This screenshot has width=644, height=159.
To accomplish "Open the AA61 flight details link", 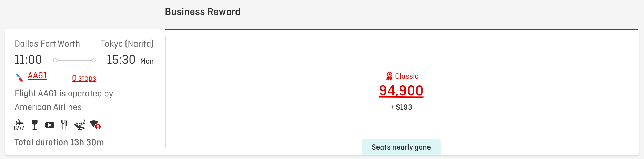I will [x=37, y=76].
